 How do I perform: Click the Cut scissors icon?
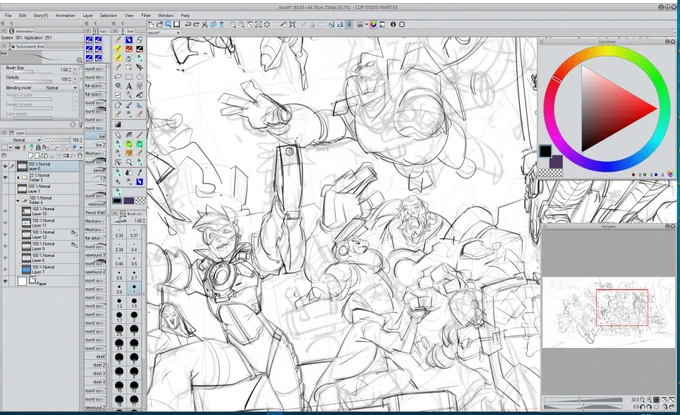click(x=205, y=24)
